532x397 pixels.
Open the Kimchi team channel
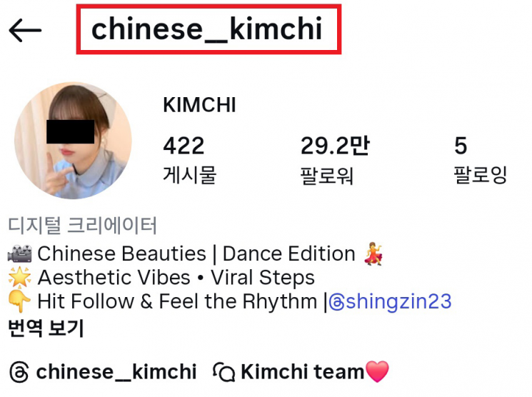pyautogui.click(x=302, y=372)
